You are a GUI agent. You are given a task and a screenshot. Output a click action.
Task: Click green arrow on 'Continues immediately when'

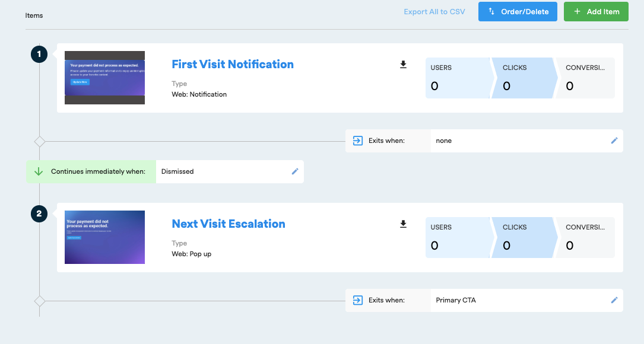[x=39, y=171]
